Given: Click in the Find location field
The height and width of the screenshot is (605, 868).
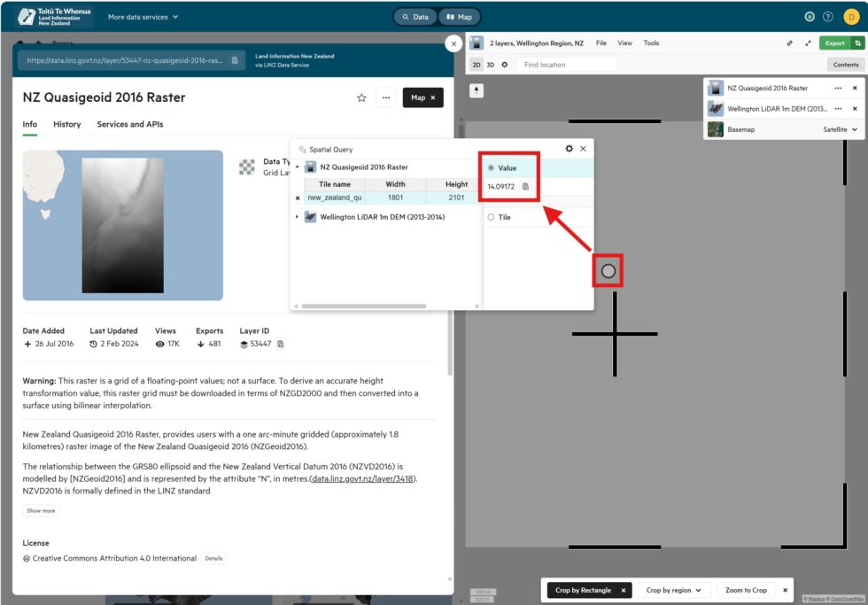Looking at the screenshot, I should coord(567,65).
